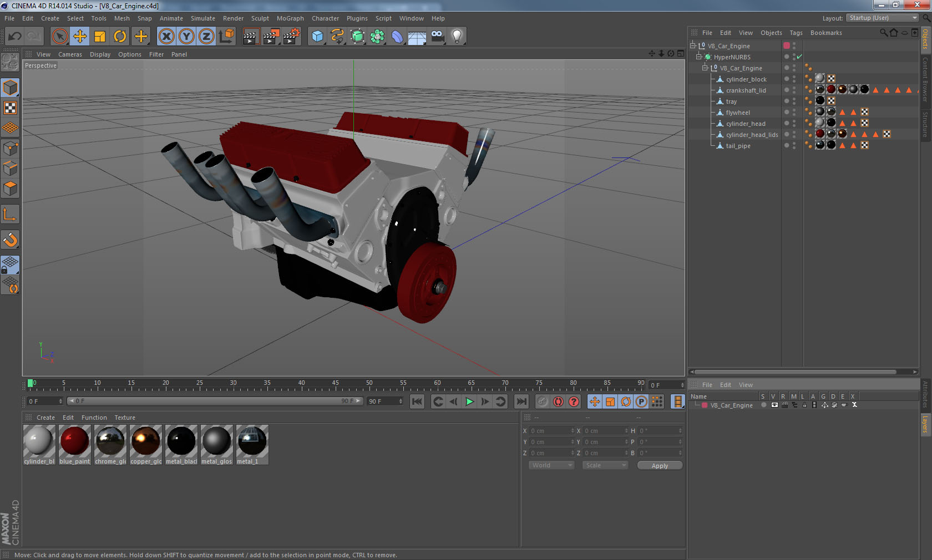Open the Layout Startup dropdown
This screenshot has width=932, height=560.
pyautogui.click(x=883, y=18)
